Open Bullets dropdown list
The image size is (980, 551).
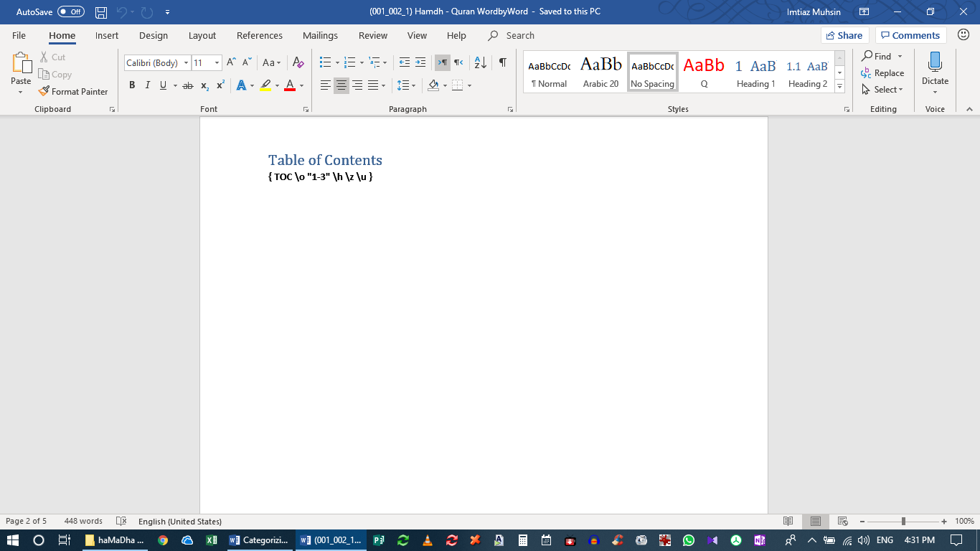tap(337, 63)
